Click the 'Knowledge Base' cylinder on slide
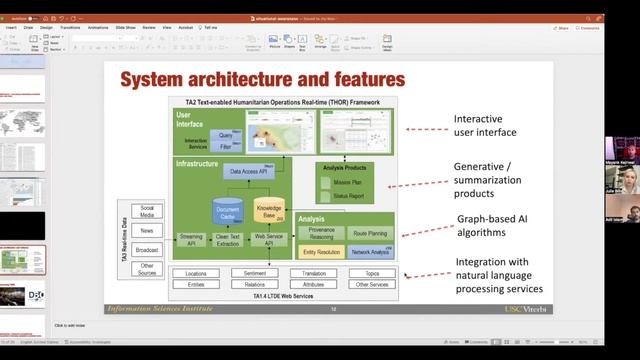The height and width of the screenshot is (360, 640). coord(269,210)
